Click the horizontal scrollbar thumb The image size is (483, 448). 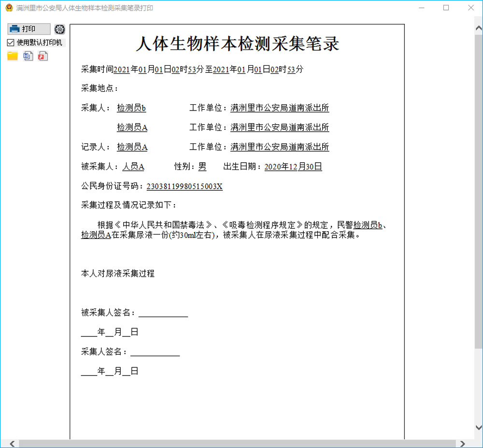click(237, 444)
